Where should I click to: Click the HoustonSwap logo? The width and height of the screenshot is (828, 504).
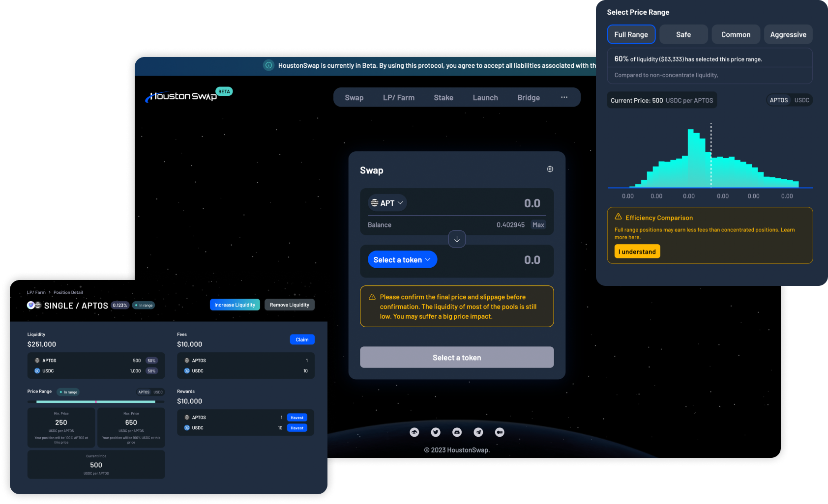coord(183,96)
